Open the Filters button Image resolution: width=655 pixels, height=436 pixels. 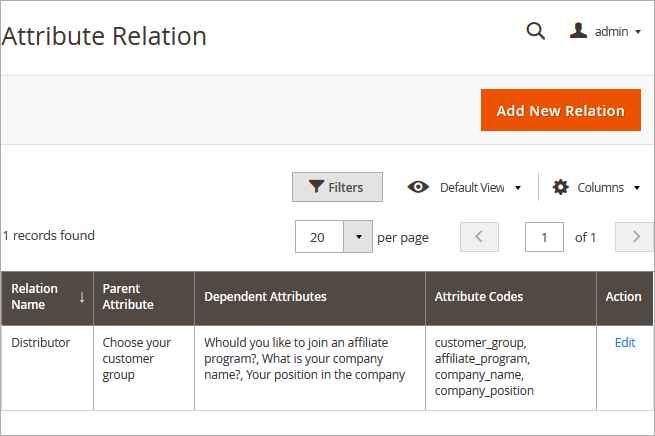[336, 187]
